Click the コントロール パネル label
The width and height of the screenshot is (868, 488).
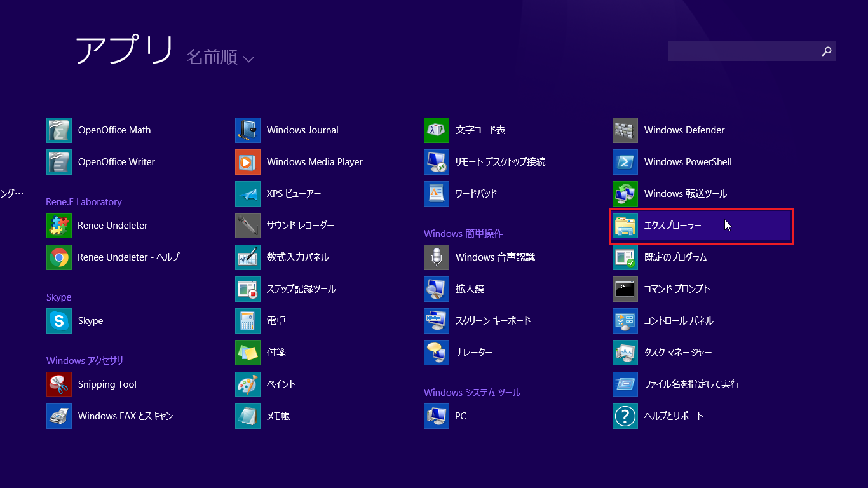[679, 321]
